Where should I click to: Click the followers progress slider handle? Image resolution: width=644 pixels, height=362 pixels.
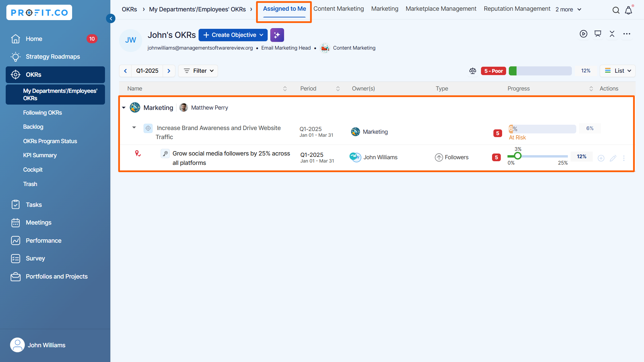pyautogui.click(x=518, y=156)
